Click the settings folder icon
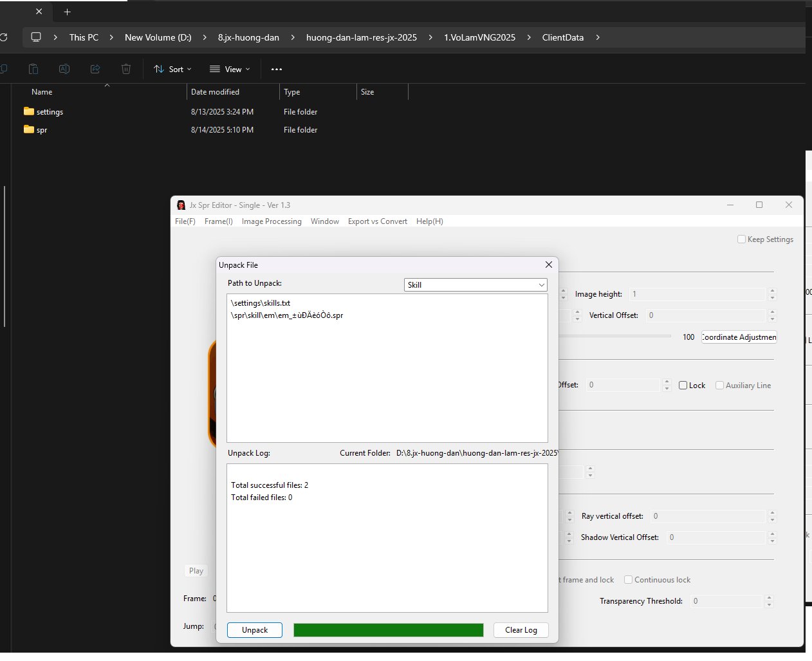812x661 pixels. (x=29, y=111)
